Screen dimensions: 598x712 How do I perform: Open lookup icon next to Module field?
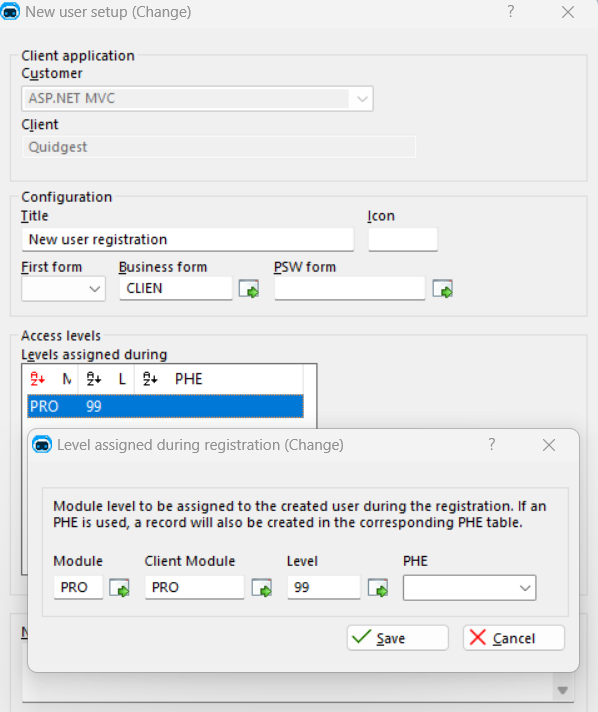[119, 588]
